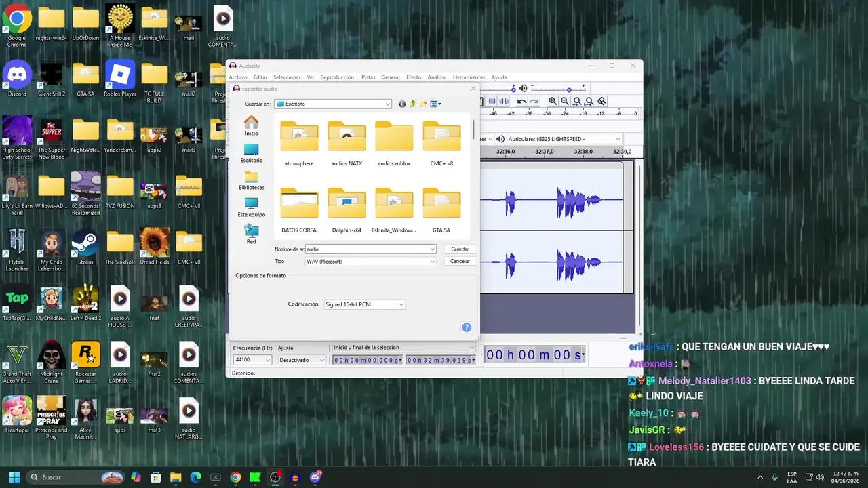Click Audacity Redo arrow icon
Viewport: 868px width, 488px height.
coord(534,101)
